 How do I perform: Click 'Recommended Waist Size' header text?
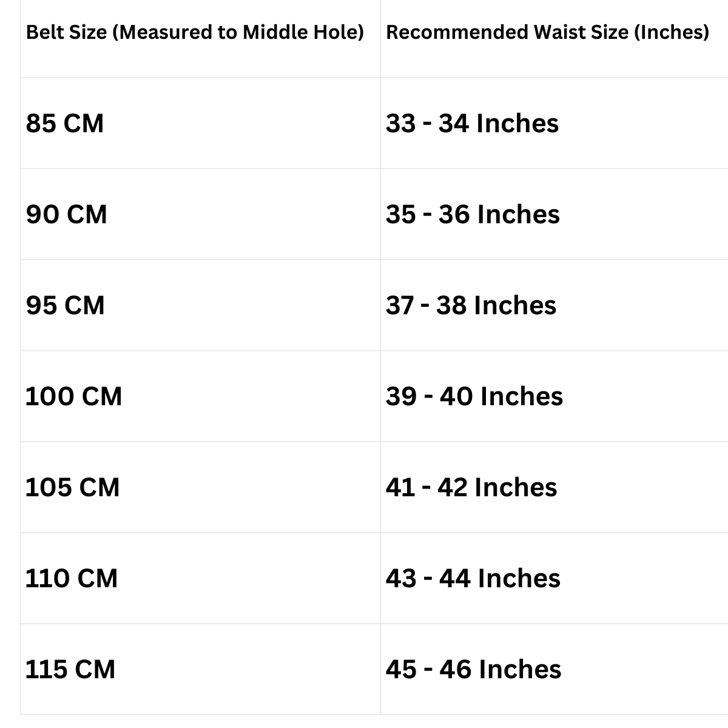pyautogui.click(x=507, y=32)
